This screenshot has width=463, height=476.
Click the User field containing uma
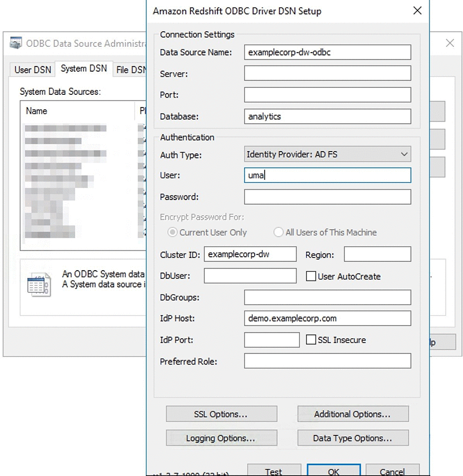tap(328, 175)
